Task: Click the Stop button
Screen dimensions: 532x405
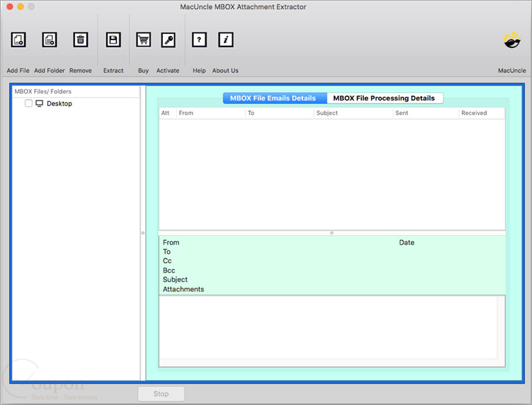Action: point(161,394)
